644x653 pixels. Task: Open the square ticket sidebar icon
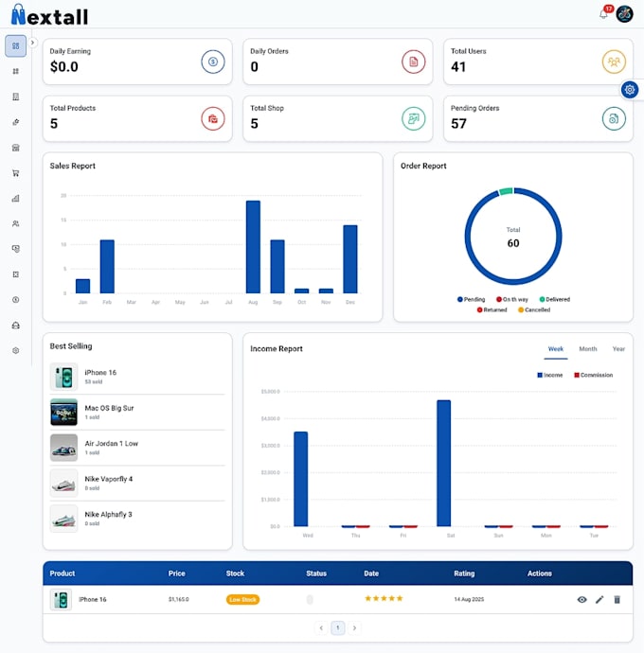coord(15,274)
